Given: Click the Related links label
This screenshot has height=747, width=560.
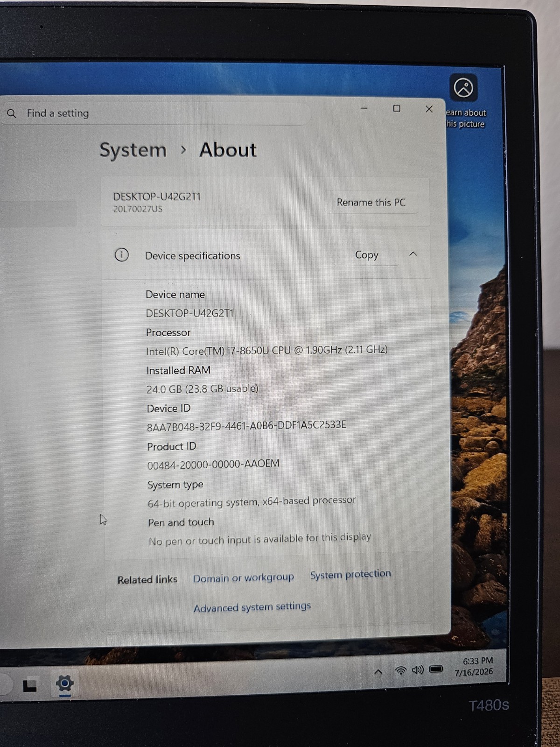Looking at the screenshot, I should point(147,579).
